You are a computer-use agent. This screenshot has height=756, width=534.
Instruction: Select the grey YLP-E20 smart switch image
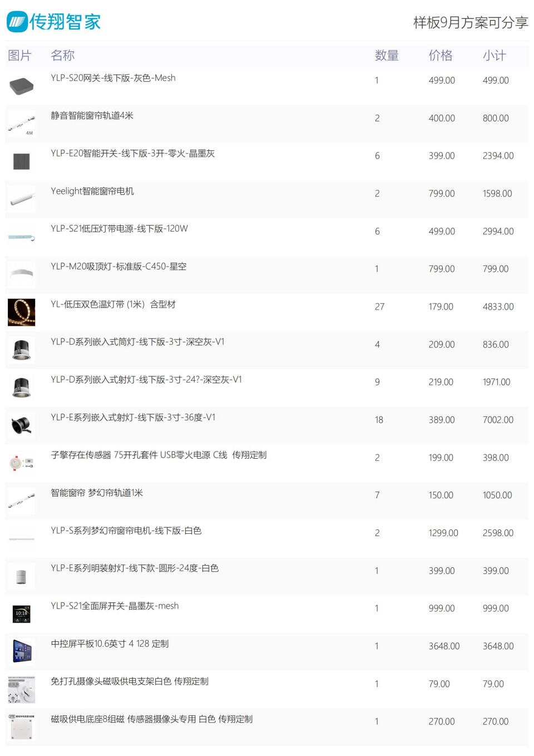pyautogui.click(x=22, y=161)
